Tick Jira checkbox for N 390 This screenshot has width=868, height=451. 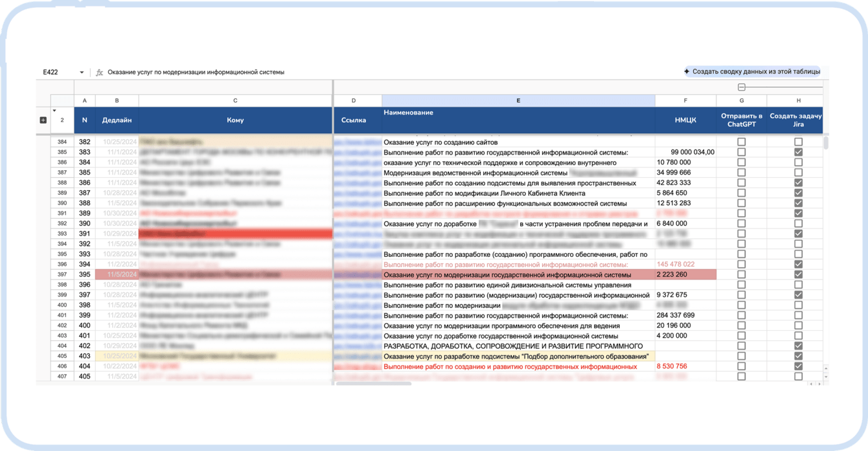tap(798, 223)
